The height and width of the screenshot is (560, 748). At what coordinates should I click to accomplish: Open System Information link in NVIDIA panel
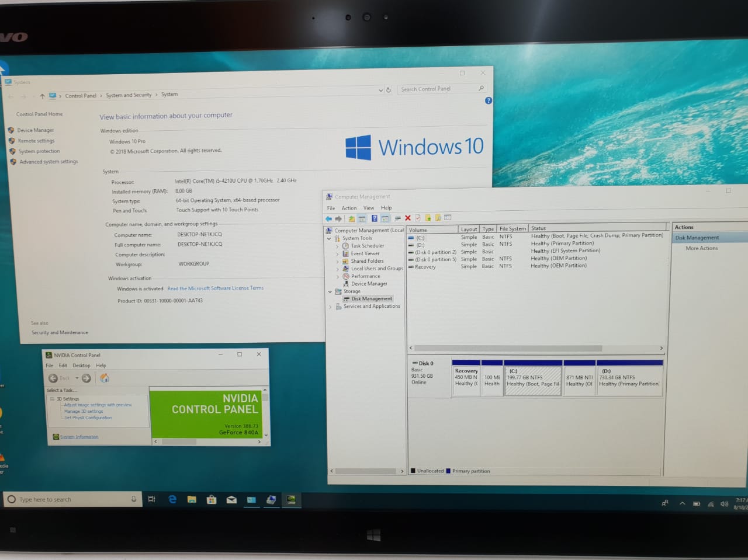79,437
